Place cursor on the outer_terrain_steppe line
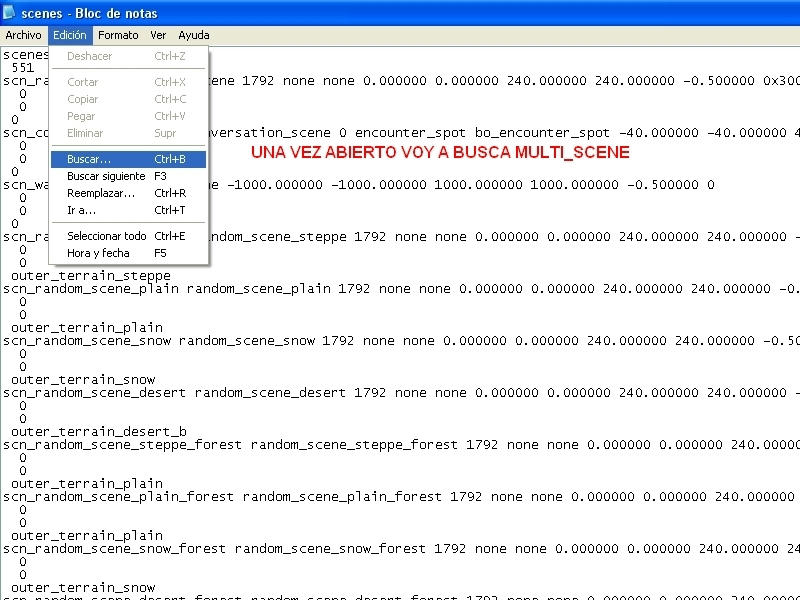Image resolution: width=800 pixels, height=600 pixels. pos(90,275)
